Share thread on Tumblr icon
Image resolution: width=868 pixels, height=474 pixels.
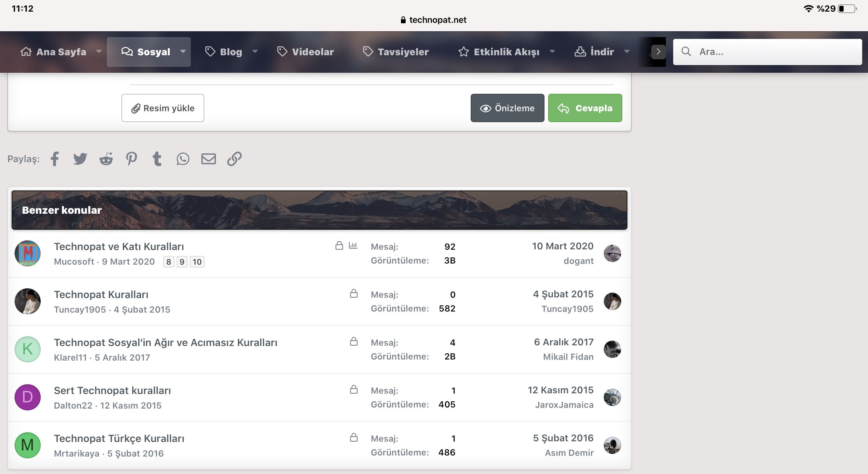pos(157,159)
